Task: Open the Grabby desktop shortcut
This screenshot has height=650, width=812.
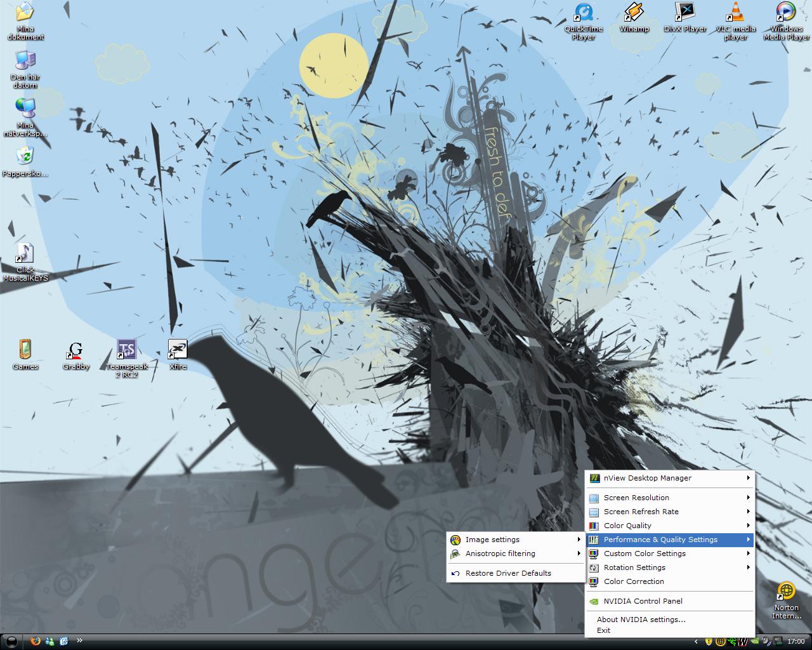Action: point(76,355)
